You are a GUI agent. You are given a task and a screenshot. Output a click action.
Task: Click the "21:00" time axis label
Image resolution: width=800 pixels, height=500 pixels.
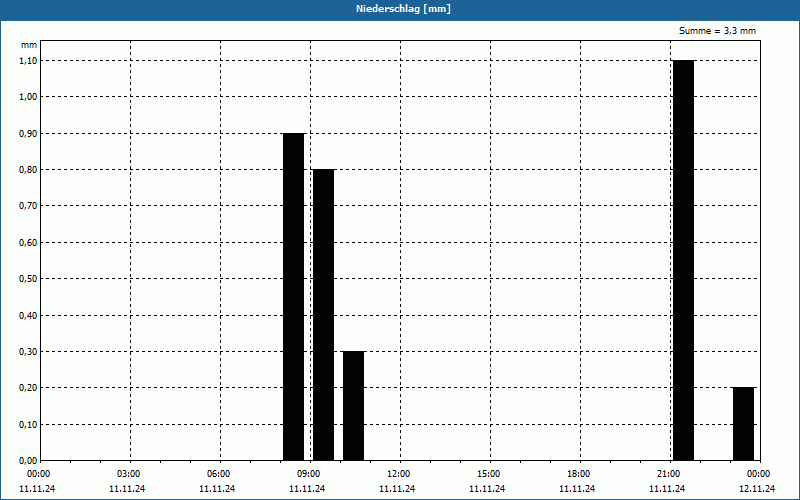669,474
